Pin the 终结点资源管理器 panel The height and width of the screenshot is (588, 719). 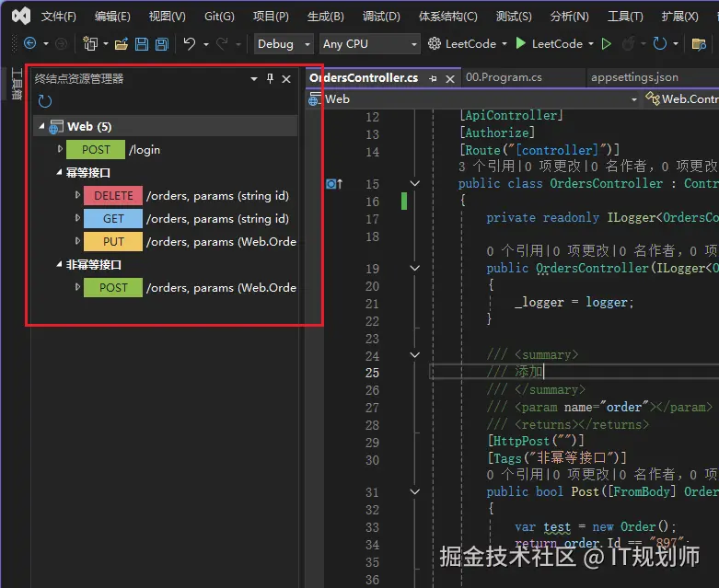point(270,79)
